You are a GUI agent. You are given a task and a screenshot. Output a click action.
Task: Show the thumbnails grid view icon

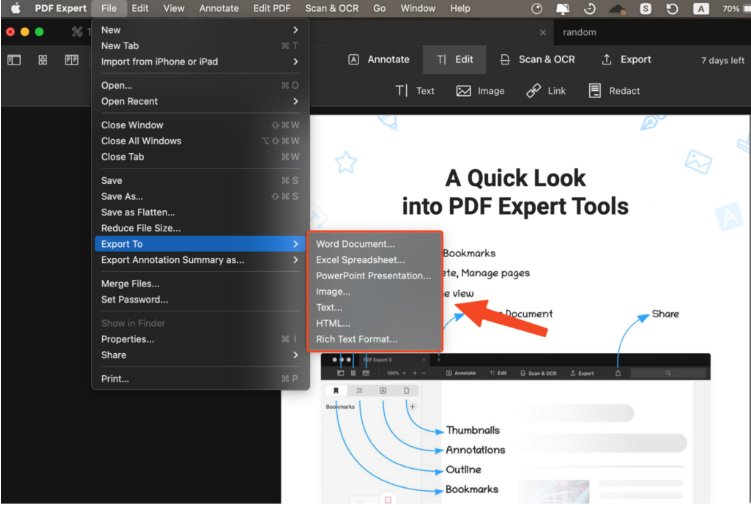tap(43, 60)
